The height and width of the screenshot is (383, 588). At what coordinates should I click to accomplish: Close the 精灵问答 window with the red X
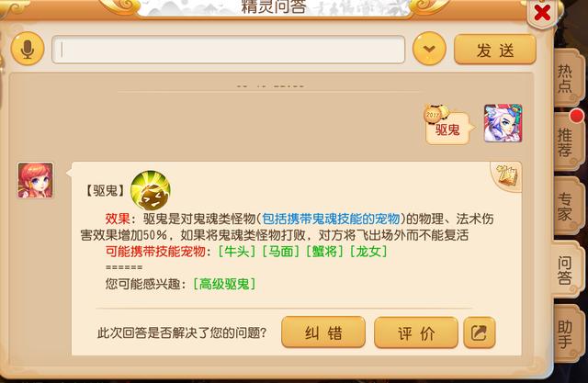(542, 14)
